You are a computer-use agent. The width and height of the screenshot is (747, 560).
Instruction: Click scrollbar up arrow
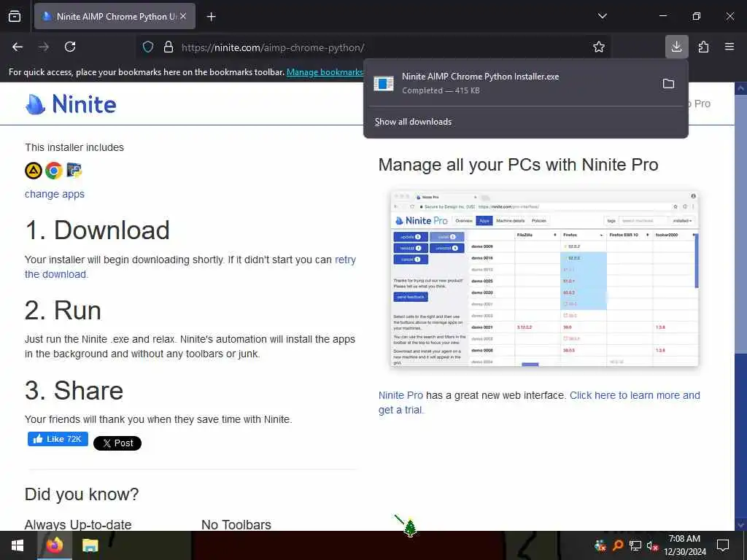coord(740,88)
